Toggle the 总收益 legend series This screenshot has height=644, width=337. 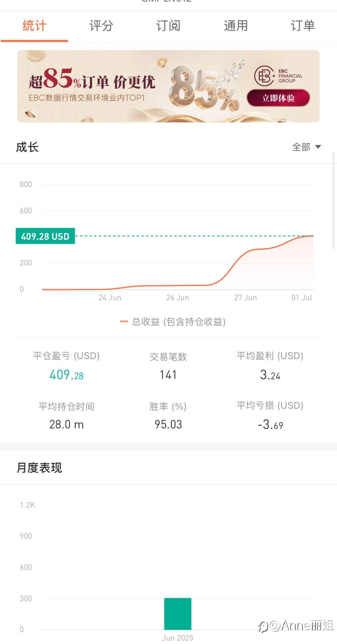coord(179,322)
